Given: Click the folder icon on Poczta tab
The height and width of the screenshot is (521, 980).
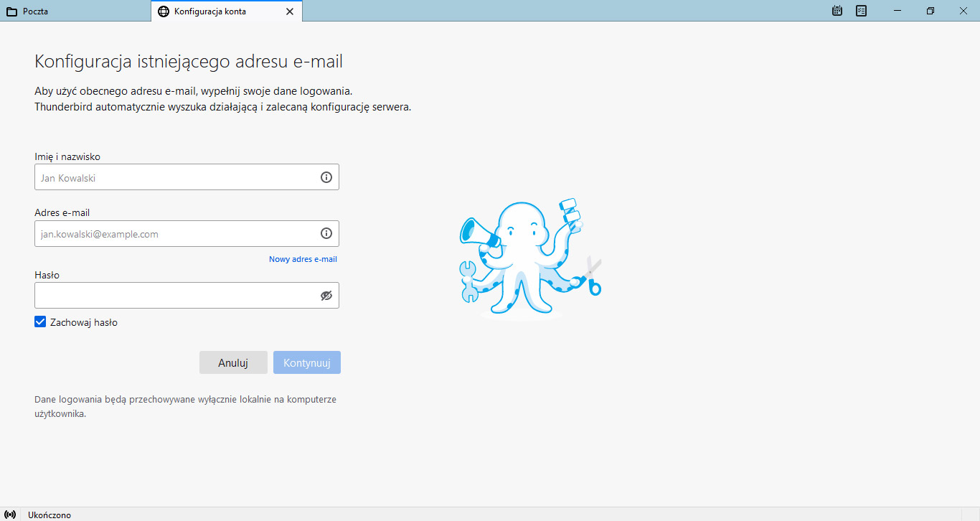Looking at the screenshot, I should click(x=11, y=11).
